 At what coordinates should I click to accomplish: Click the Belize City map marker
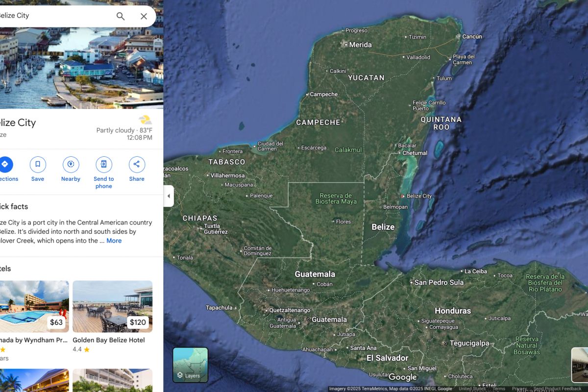coord(403,196)
